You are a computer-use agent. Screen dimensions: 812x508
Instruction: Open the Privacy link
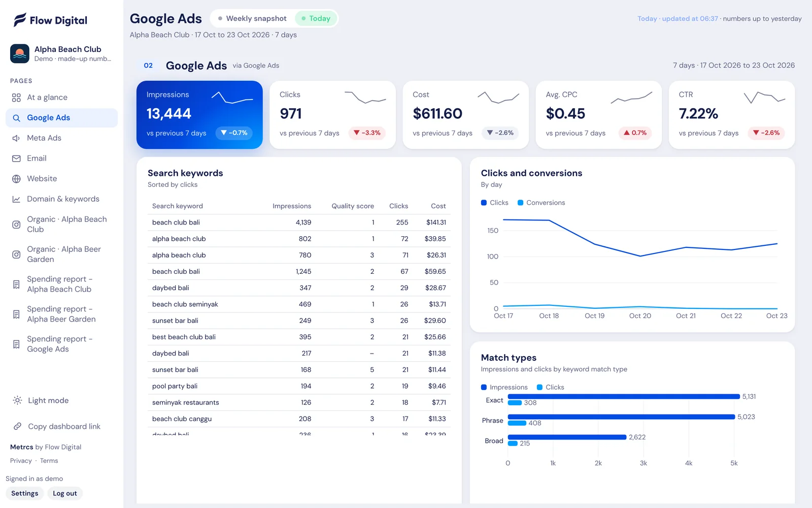pyautogui.click(x=21, y=461)
